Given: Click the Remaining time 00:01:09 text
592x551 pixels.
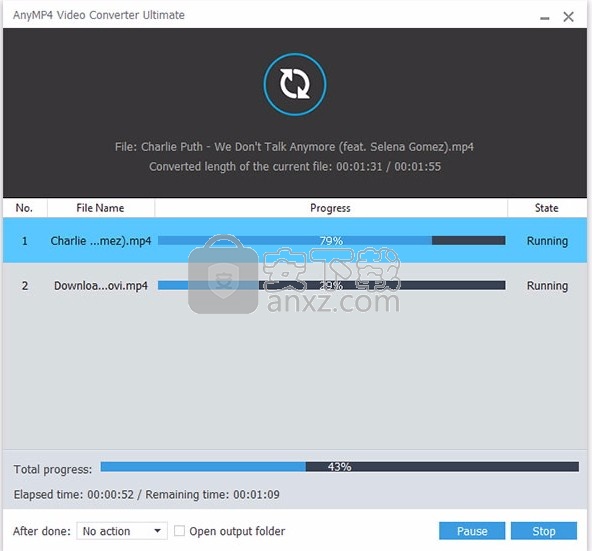Looking at the screenshot, I should pos(213,495).
